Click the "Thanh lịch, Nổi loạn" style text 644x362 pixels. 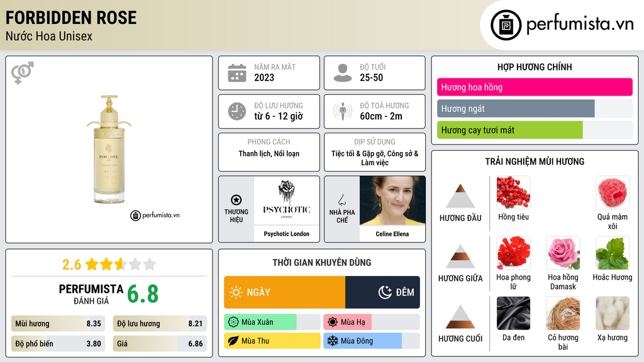coord(269,153)
